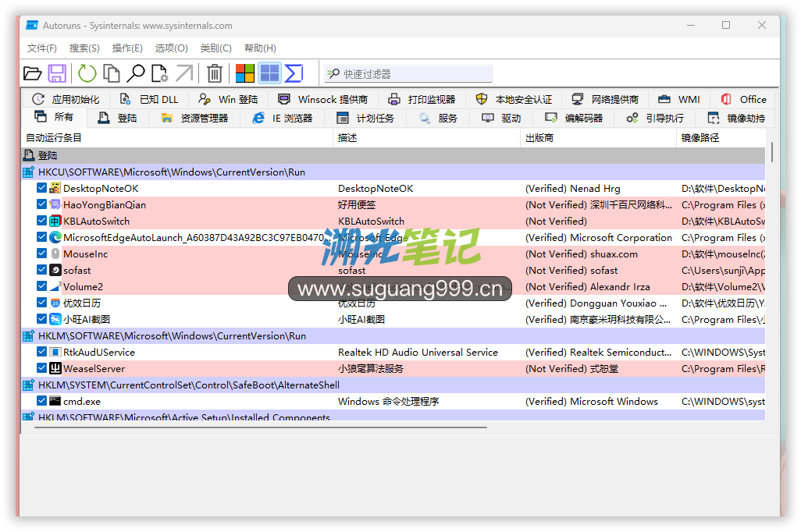Image resolution: width=801 pixels, height=532 pixels.
Task: Toggle blue Windows entries filter icon
Action: (x=269, y=73)
